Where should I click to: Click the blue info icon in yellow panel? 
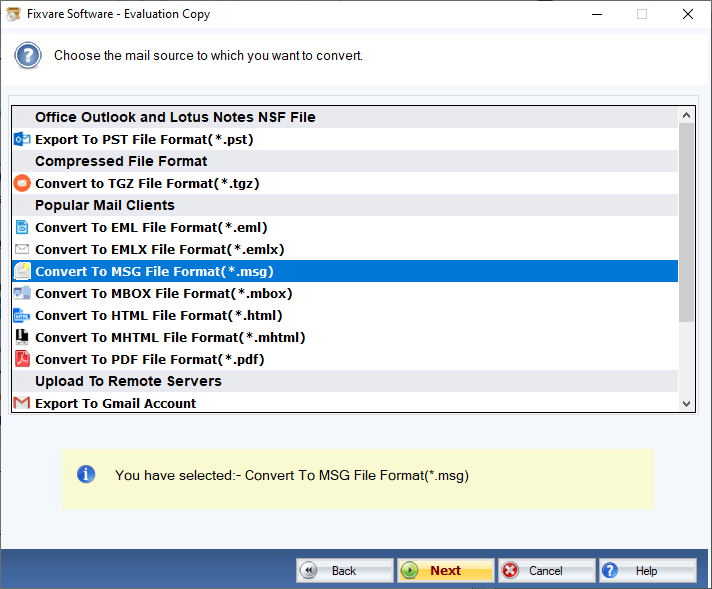coord(86,475)
